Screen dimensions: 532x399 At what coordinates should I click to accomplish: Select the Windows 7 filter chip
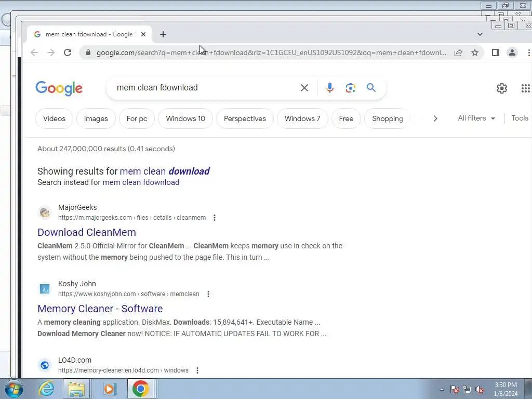pos(302,118)
